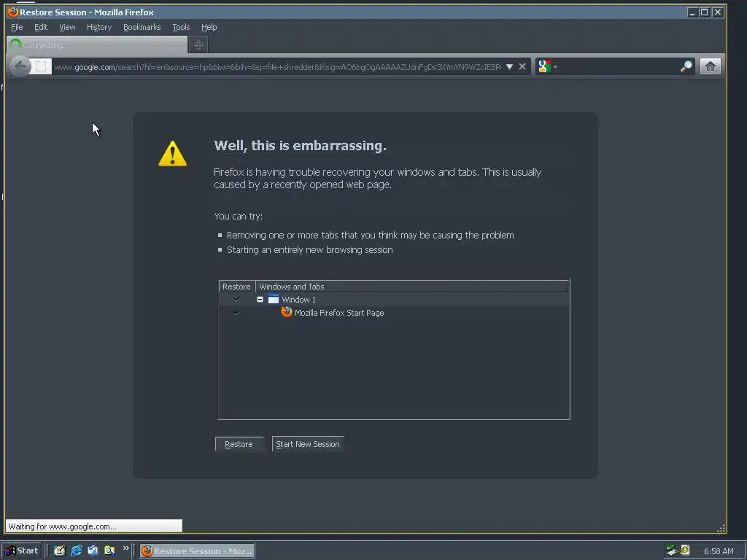Click the yellow warning triangle icon
This screenshot has height=560, width=747.
click(x=172, y=153)
